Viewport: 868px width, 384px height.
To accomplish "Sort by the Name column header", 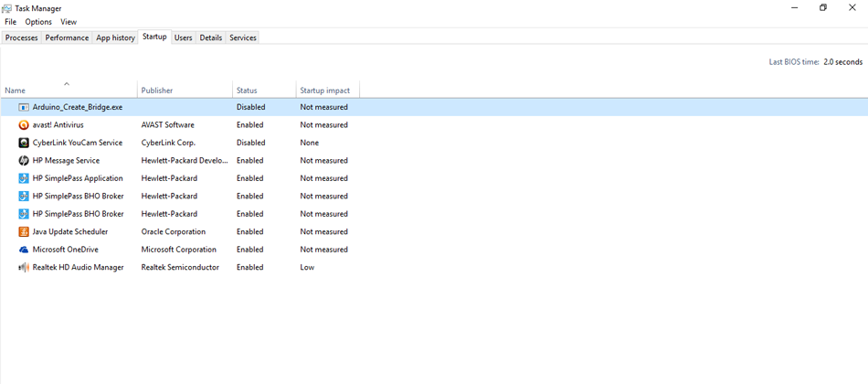I will coord(69,90).
